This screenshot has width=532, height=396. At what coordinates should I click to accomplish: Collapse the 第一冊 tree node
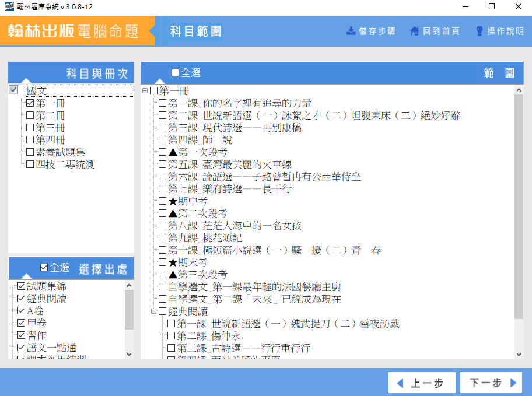point(145,91)
